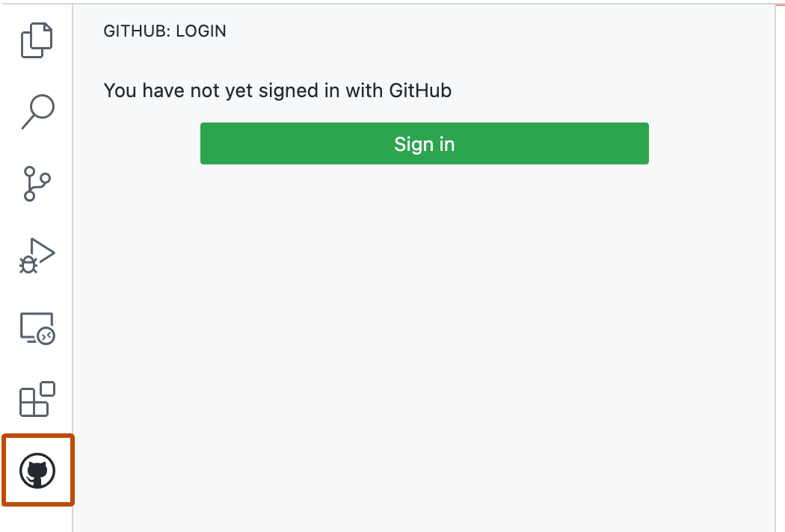This screenshot has height=532, width=785.
Task: Switch to the file Explorer sidebar
Action: tap(38, 40)
